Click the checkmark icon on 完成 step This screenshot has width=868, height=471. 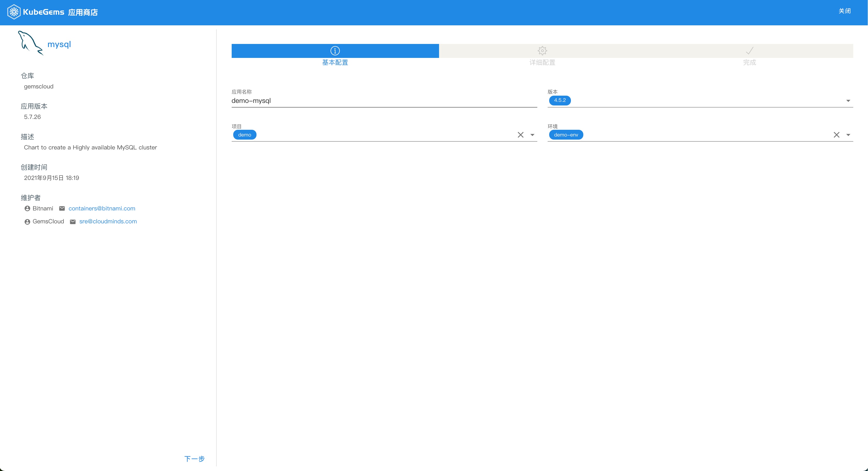(749, 51)
